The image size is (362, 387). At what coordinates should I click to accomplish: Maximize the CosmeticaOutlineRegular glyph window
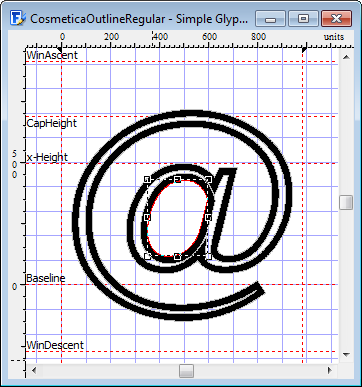[303, 19]
